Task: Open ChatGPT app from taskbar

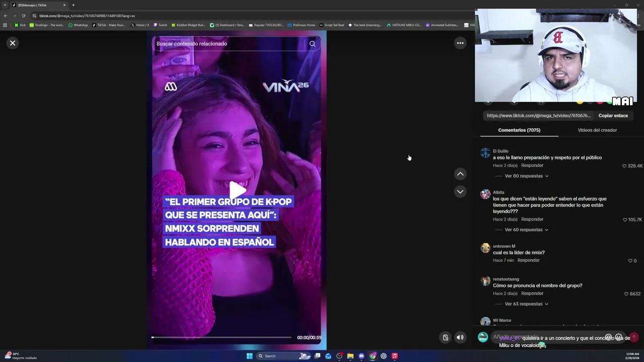Action: pyautogui.click(x=383, y=356)
